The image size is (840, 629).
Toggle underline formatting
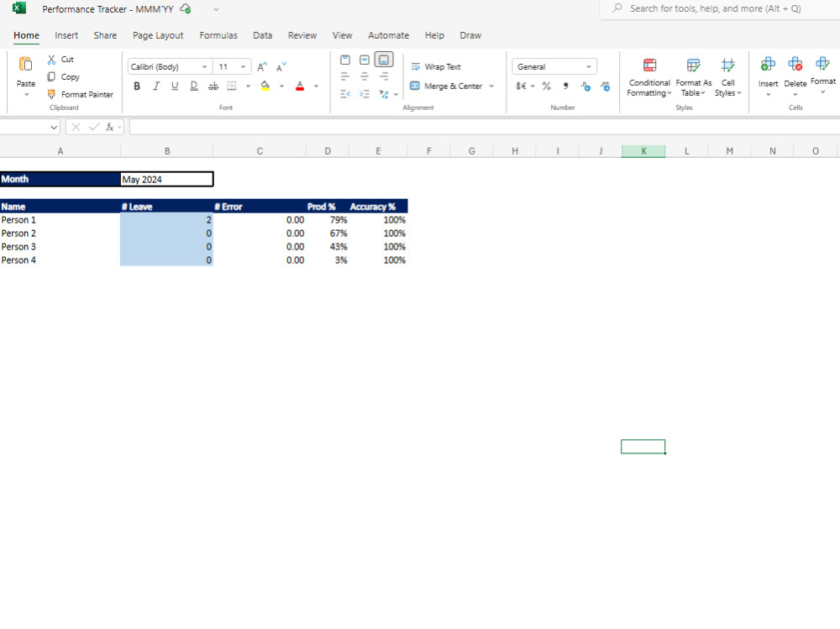click(175, 86)
